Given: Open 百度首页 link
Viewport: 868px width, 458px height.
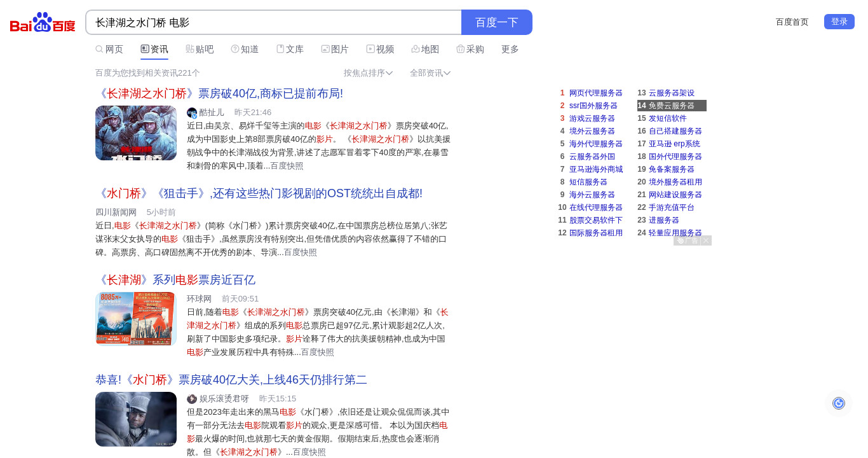Looking at the screenshot, I should click(792, 22).
